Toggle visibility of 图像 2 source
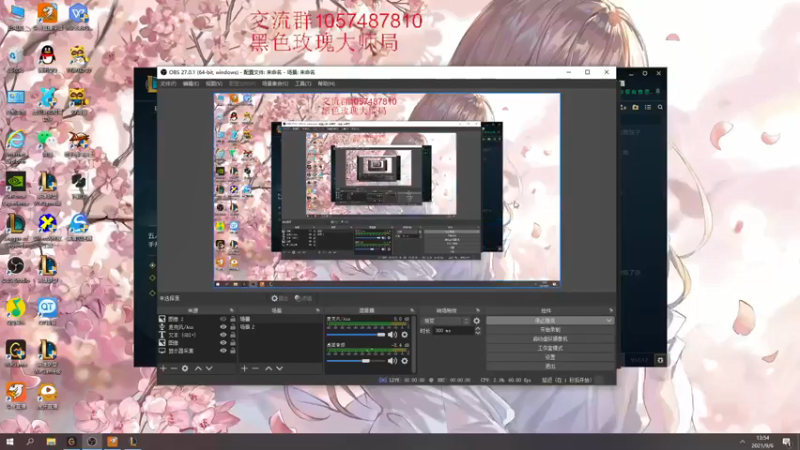Viewport: 800px width, 450px height. (223, 319)
